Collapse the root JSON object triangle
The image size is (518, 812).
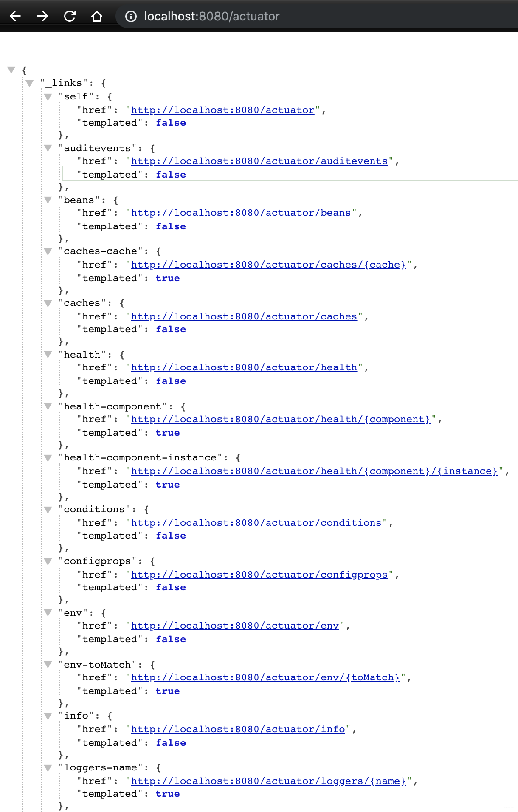pos(11,70)
